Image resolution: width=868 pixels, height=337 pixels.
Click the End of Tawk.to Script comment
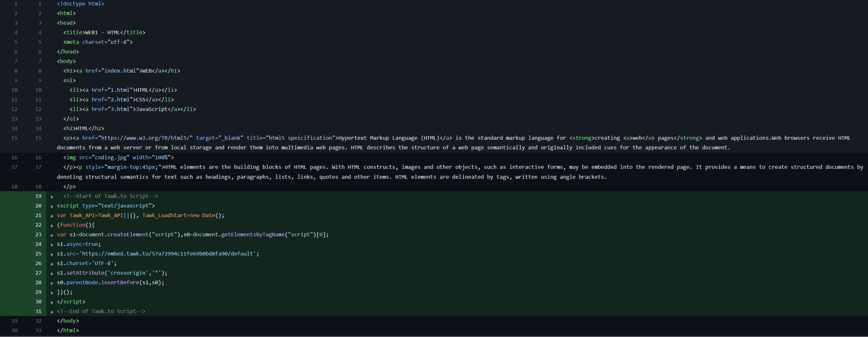point(101,311)
